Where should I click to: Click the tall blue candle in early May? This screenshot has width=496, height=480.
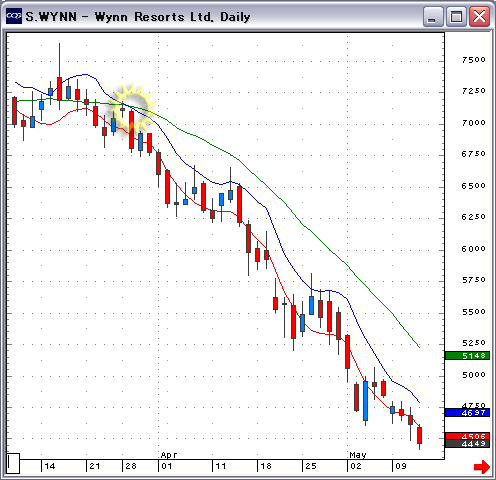[366, 401]
